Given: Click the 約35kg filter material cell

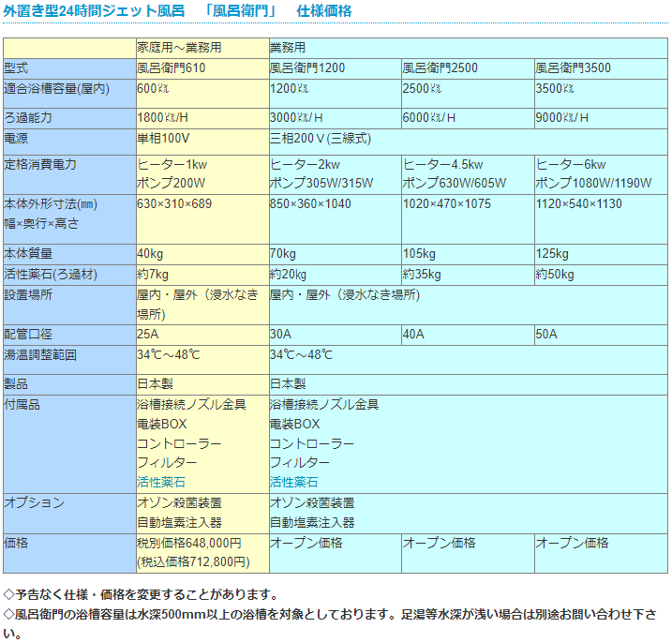Looking at the screenshot, I should coord(468,275).
